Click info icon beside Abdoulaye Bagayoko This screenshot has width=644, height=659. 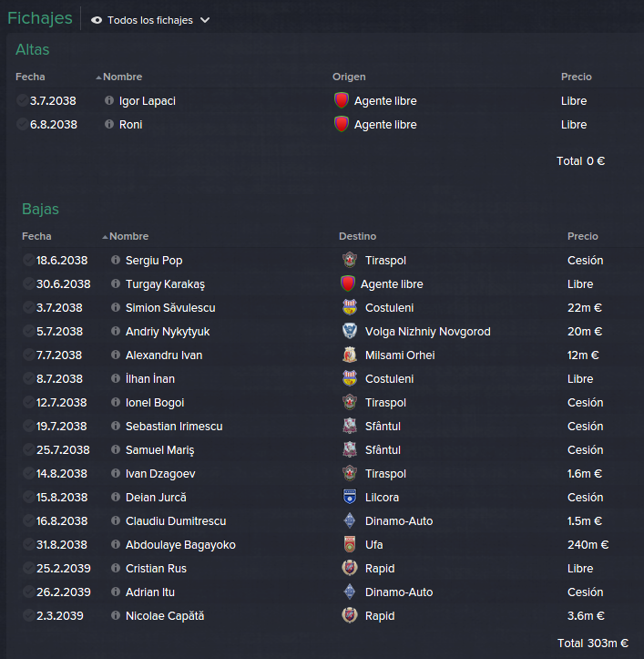116,544
